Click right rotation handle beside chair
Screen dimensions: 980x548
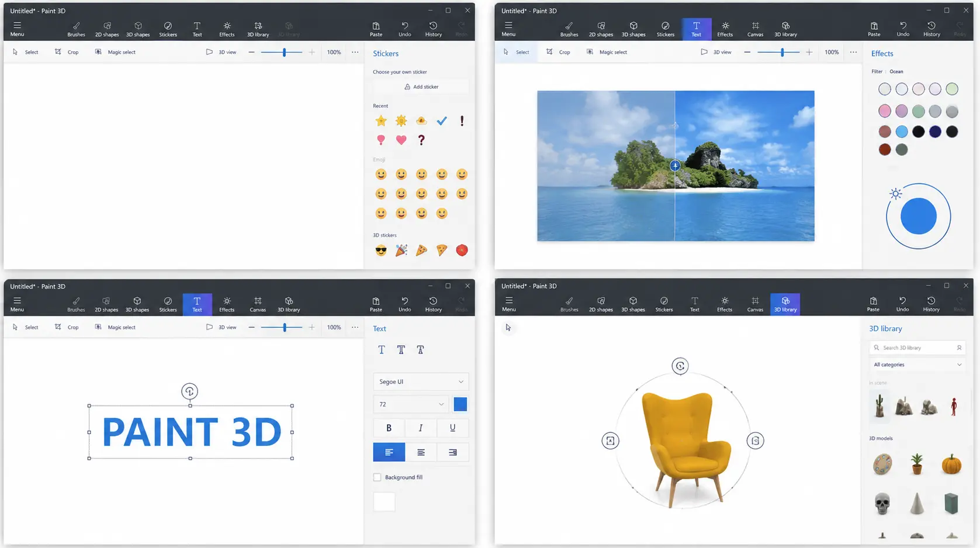pos(756,441)
